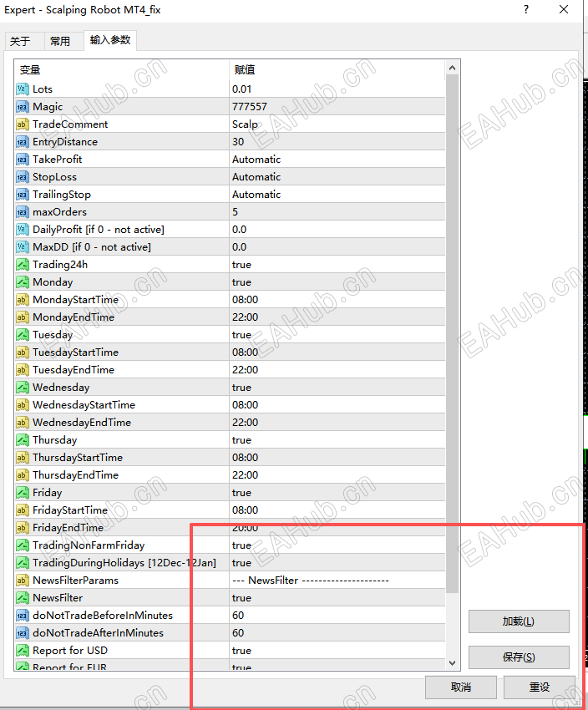Click the Lots parameter type icon
588x710 pixels.
tap(23, 89)
